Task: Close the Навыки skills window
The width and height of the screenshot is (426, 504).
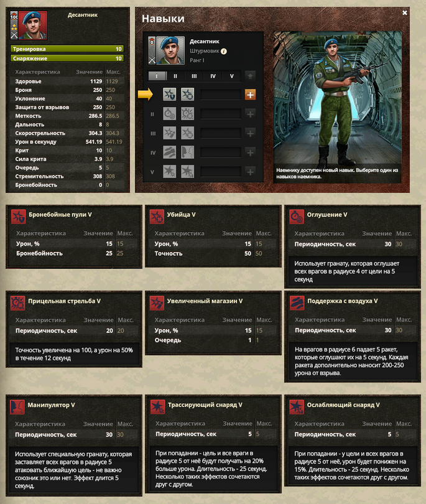Action: pyautogui.click(x=405, y=12)
